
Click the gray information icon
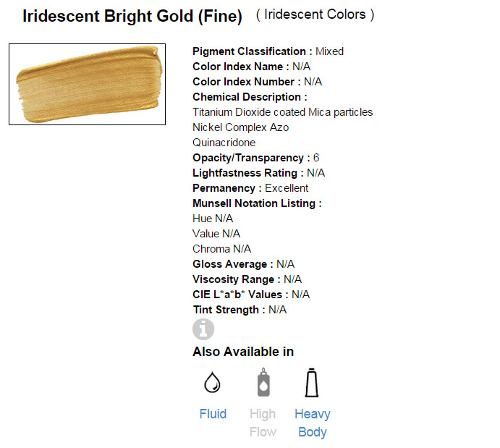tap(203, 329)
